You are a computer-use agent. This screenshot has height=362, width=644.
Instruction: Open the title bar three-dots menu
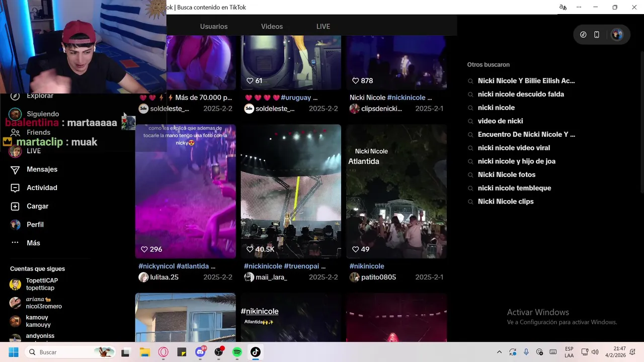pyautogui.click(x=579, y=7)
